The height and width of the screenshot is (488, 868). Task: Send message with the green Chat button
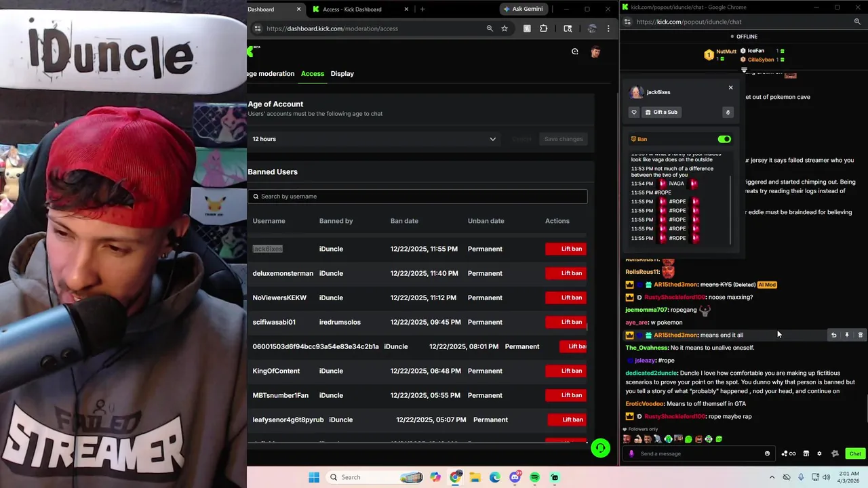point(855,453)
